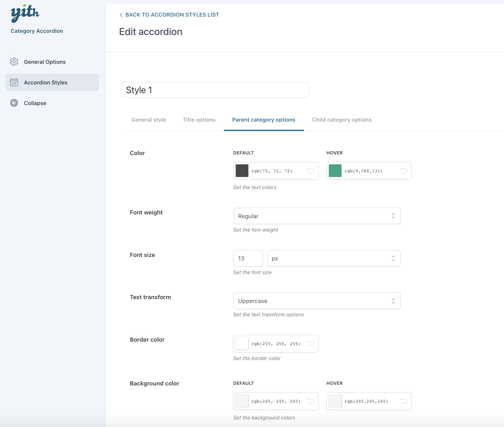Click the YITH logo
The image size is (504, 427).
pyautogui.click(x=25, y=13)
